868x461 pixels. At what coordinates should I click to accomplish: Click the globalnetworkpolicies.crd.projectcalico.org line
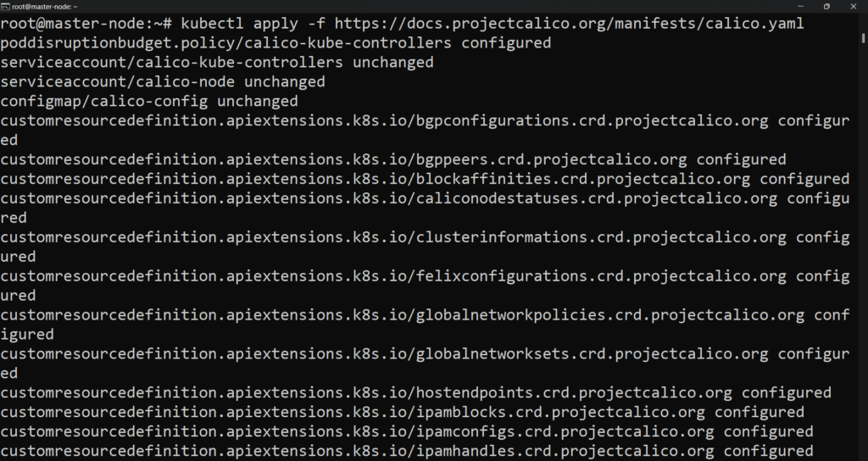pyautogui.click(x=424, y=315)
